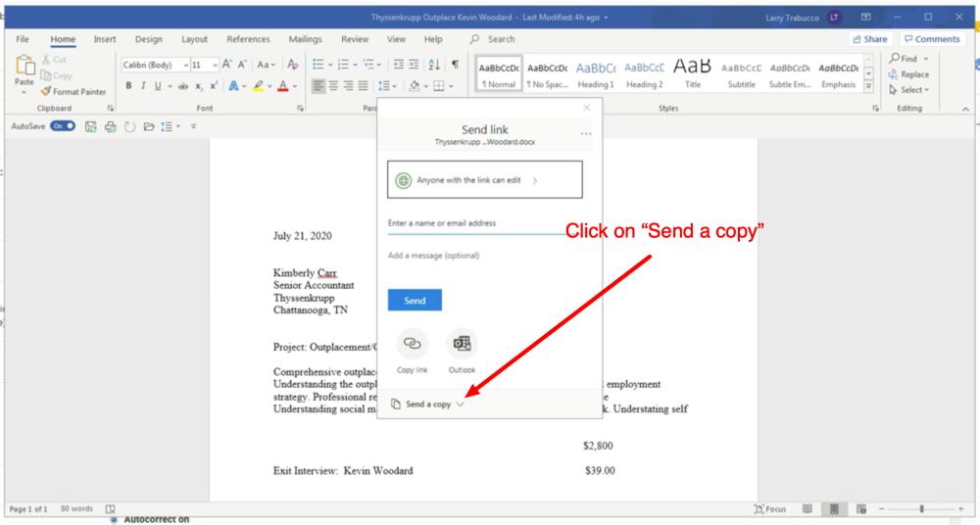This screenshot has width=980, height=525.
Task: Click the Format Painter tool
Action: coord(73,91)
